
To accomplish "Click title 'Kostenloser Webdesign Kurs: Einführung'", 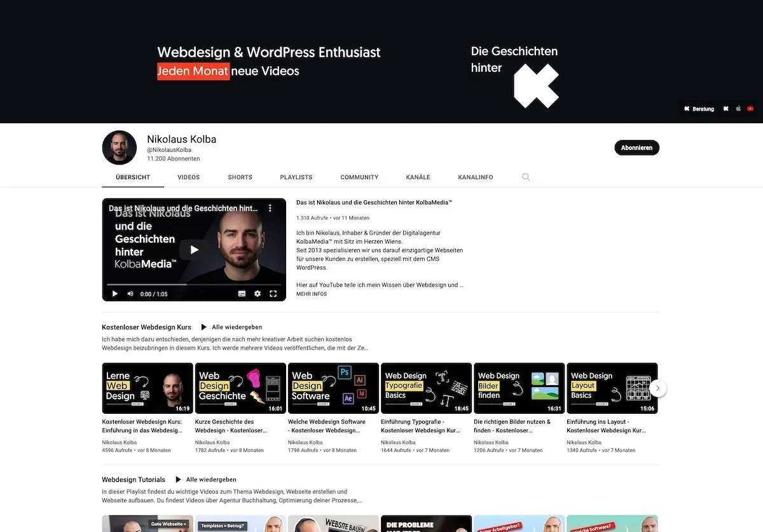I will (x=142, y=426).
